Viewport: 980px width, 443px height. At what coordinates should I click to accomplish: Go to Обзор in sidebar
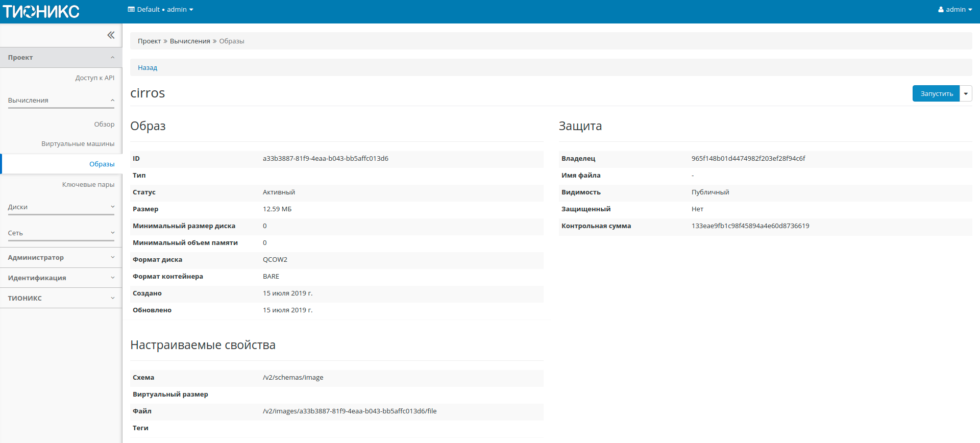[104, 125]
